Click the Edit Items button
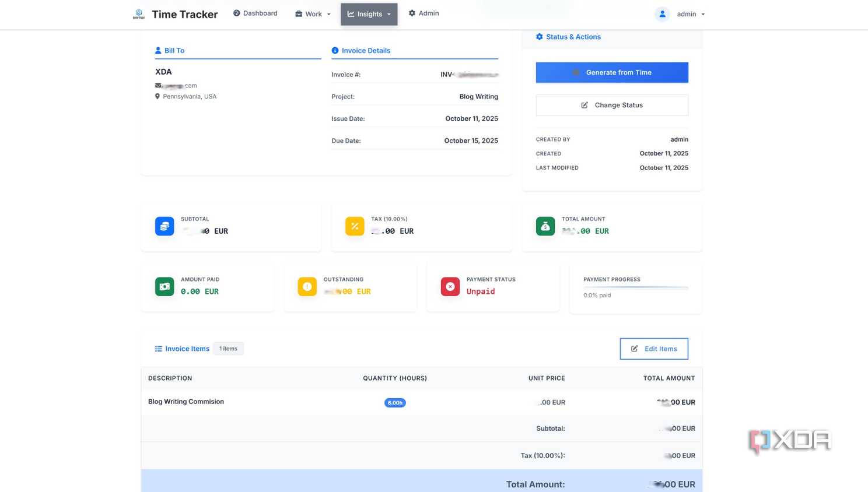 coord(654,349)
